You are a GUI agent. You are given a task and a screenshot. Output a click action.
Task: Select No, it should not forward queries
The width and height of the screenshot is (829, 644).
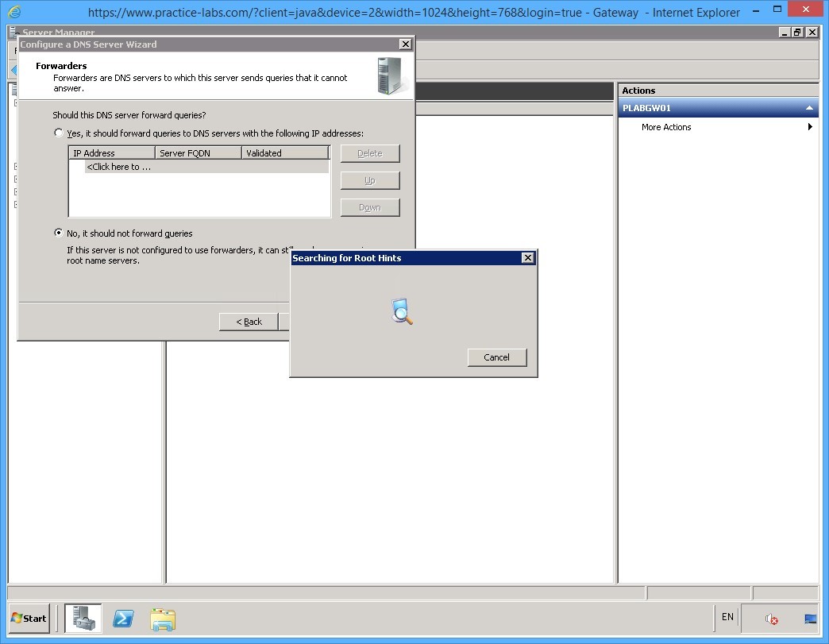click(58, 233)
